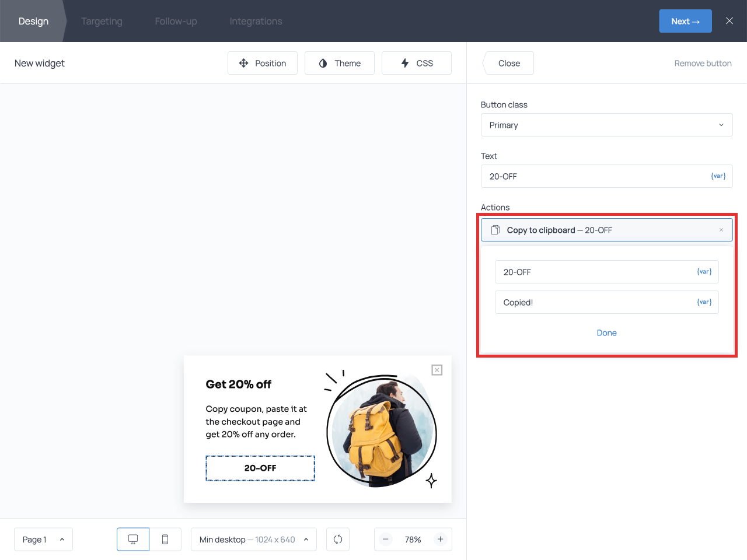Image resolution: width=747 pixels, height=560 pixels.
Task: Click the zoom in plus icon
Action: click(441, 540)
